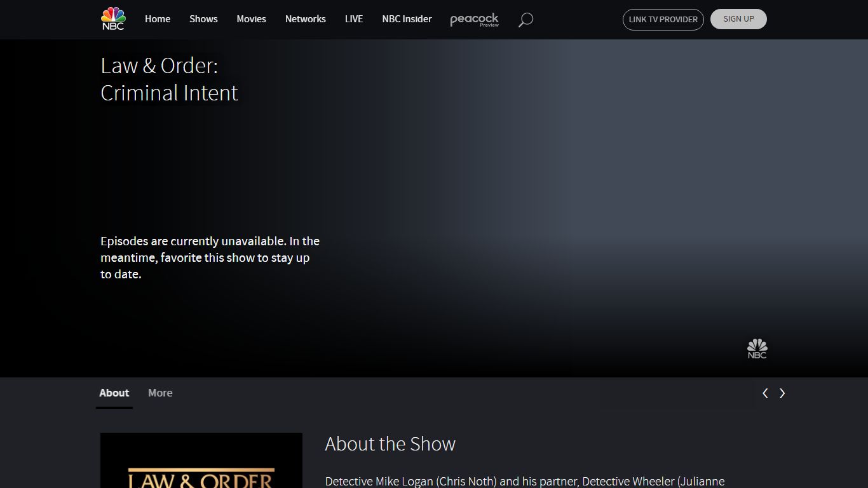The width and height of the screenshot is (868, 488).
Task: Open the search magnifier icon
Action: coord(526,20)
